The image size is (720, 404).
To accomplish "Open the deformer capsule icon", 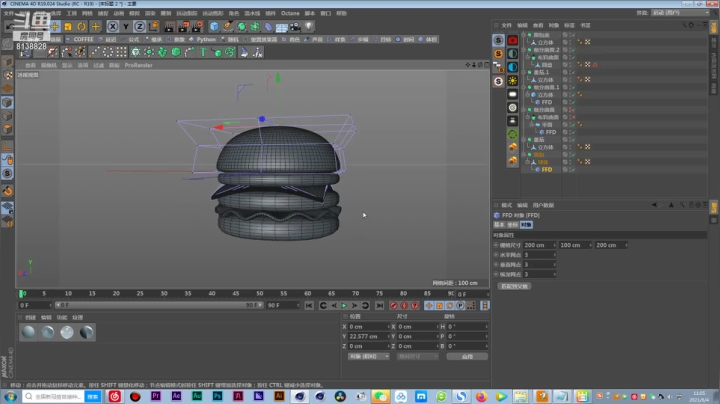I will [269, 27].
